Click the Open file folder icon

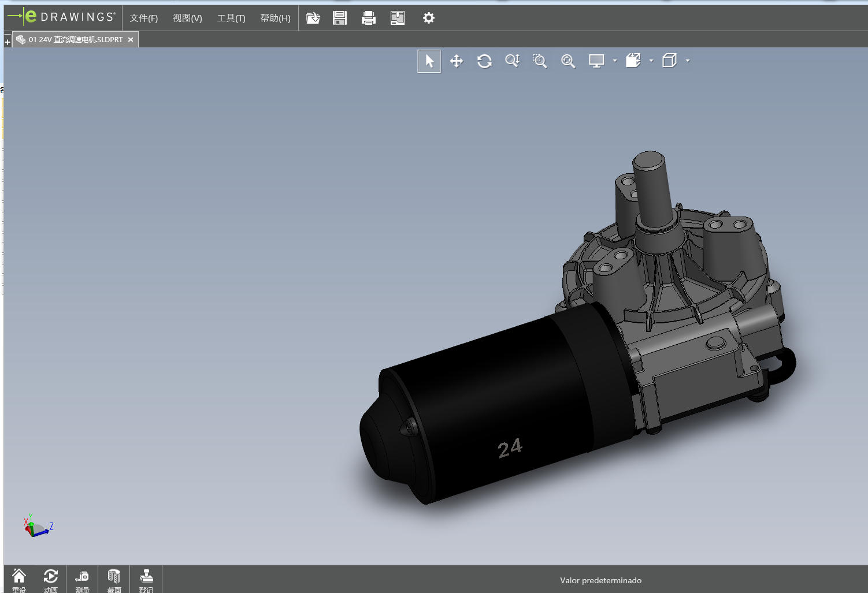[x=313, y=18]
